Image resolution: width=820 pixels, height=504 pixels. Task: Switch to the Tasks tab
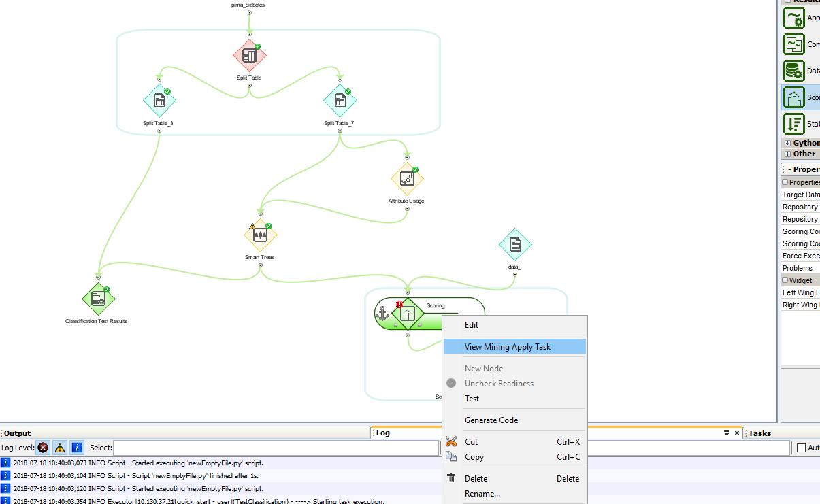pos(759,433)
